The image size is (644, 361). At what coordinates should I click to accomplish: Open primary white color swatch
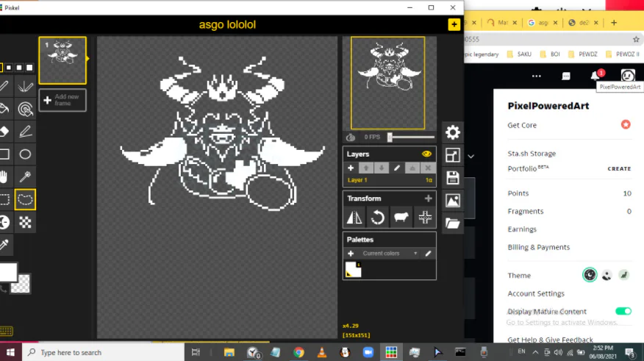click(8, 272)
